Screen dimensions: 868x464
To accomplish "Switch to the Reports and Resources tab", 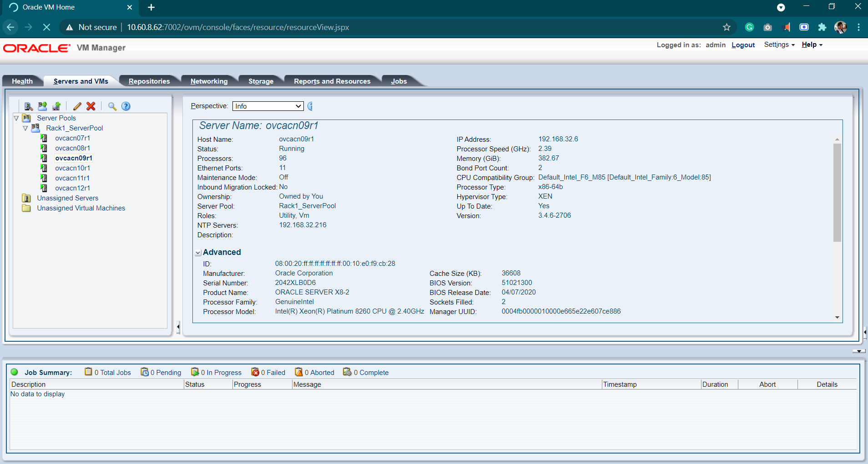I will pos(332,81).
